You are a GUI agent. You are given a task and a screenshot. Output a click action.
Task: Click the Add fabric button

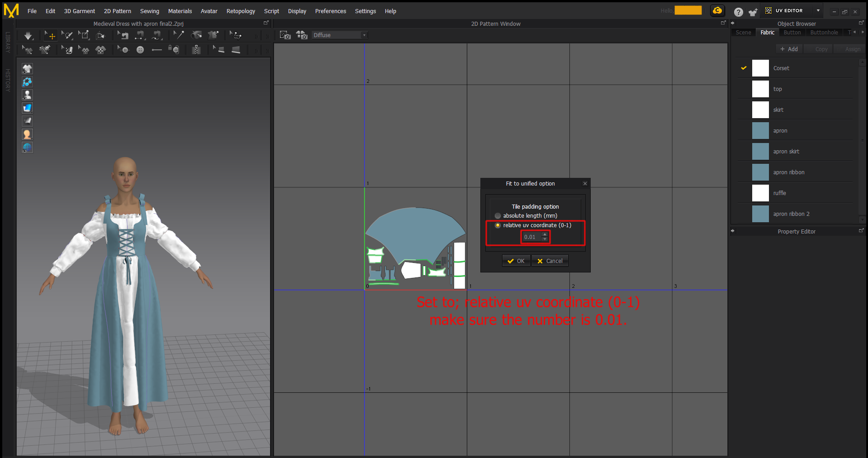(789, 49)
